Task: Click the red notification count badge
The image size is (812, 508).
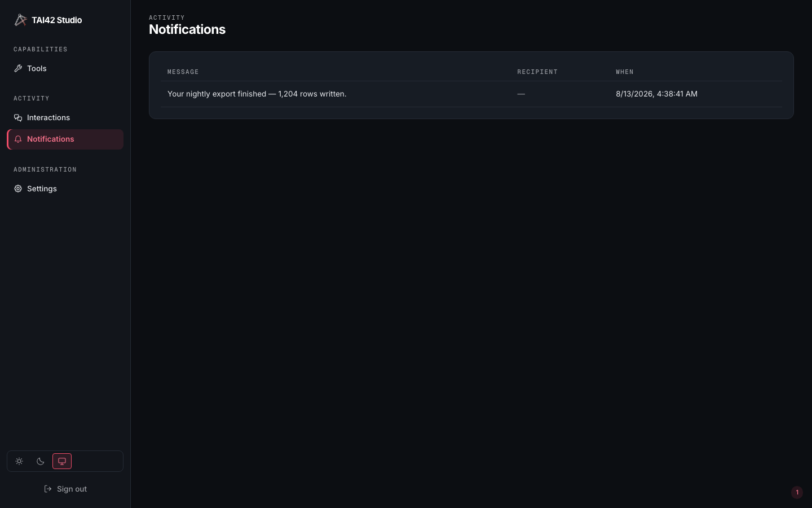Action: [797, 492]
